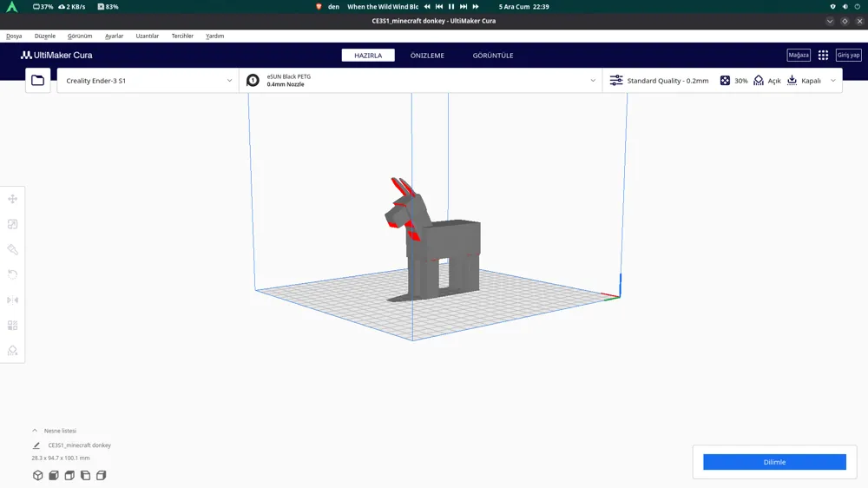
Task: Select the Scale tool
Action: point(13,224)
